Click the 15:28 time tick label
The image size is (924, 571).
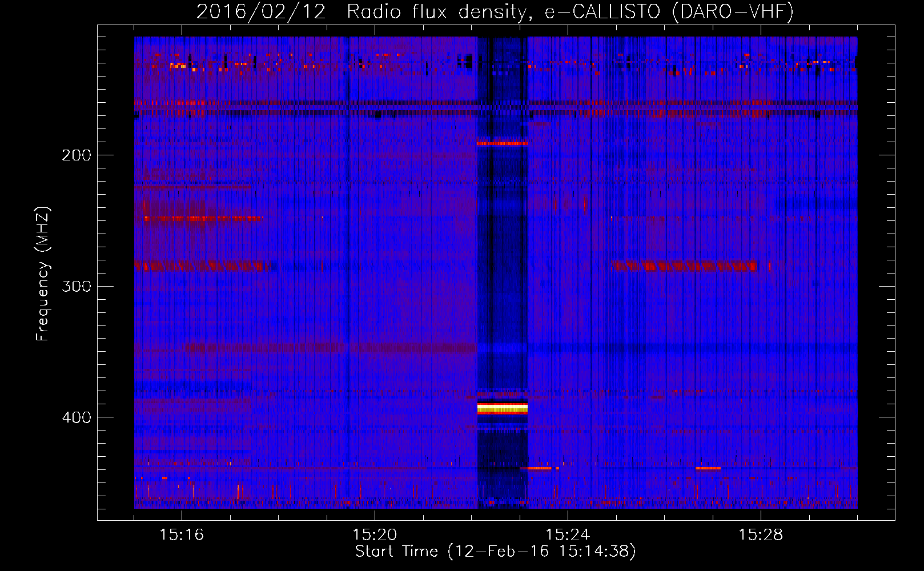click(x=761, y=535)
